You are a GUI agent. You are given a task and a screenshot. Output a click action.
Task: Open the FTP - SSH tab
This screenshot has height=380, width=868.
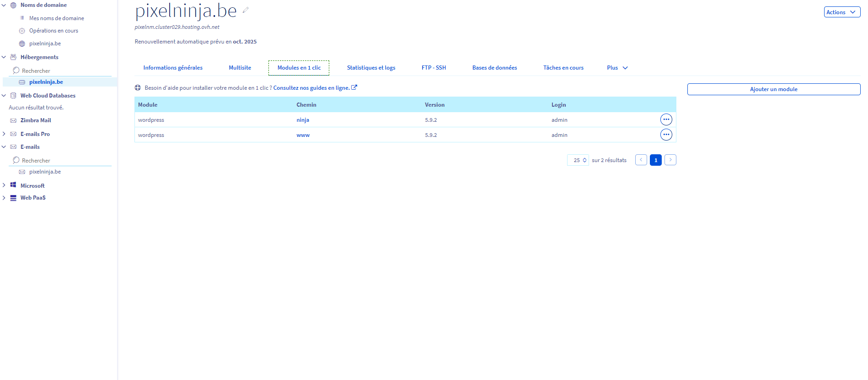click(434, 68)
